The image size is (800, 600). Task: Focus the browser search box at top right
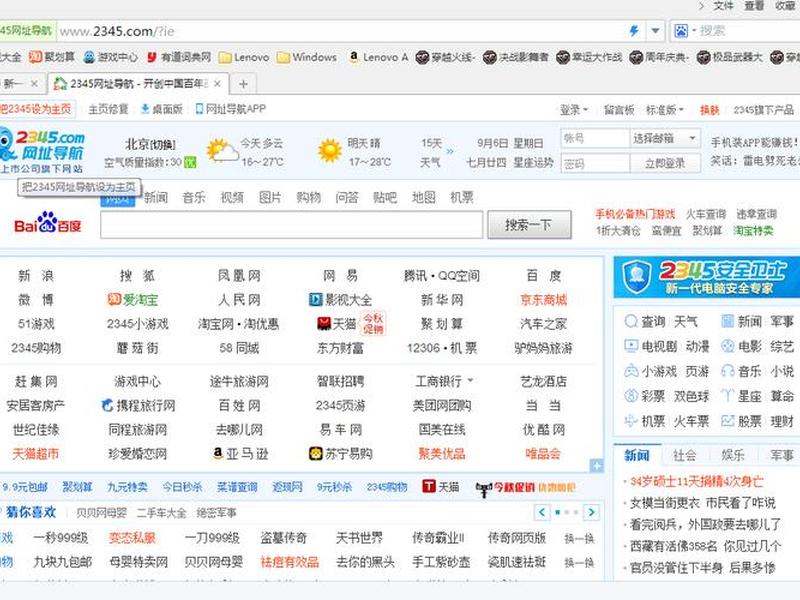[747, 31]
